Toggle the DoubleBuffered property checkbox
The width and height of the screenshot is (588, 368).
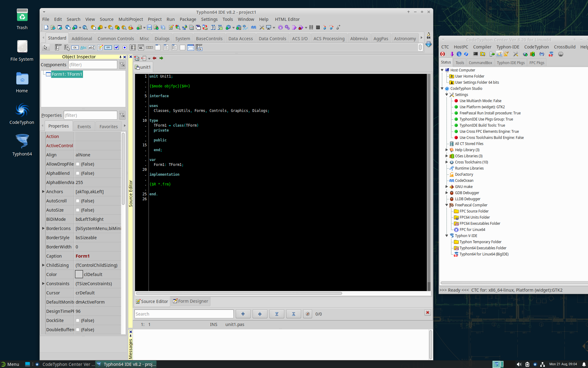click(x=78, y=330)
